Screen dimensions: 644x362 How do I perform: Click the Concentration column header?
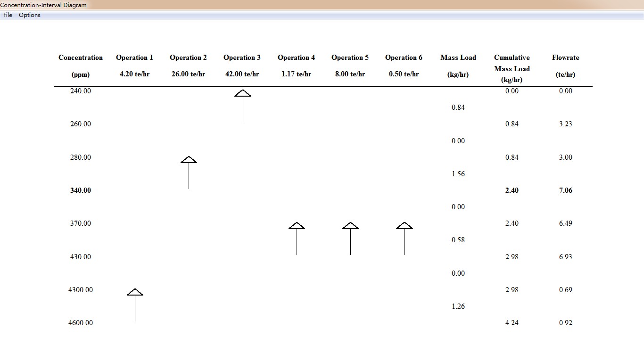point(81,58)
